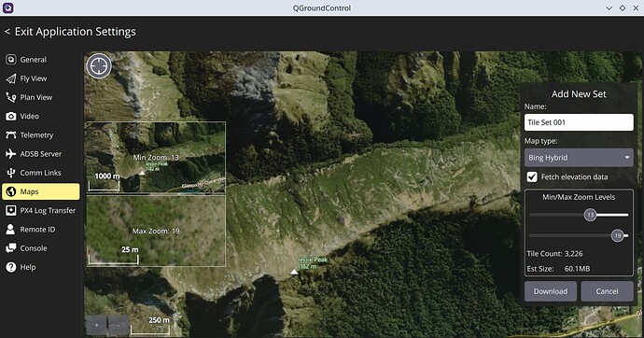Click the Fly View paper plane icon
Viewport: 644px width, 338px height.
tap(10, 78)
